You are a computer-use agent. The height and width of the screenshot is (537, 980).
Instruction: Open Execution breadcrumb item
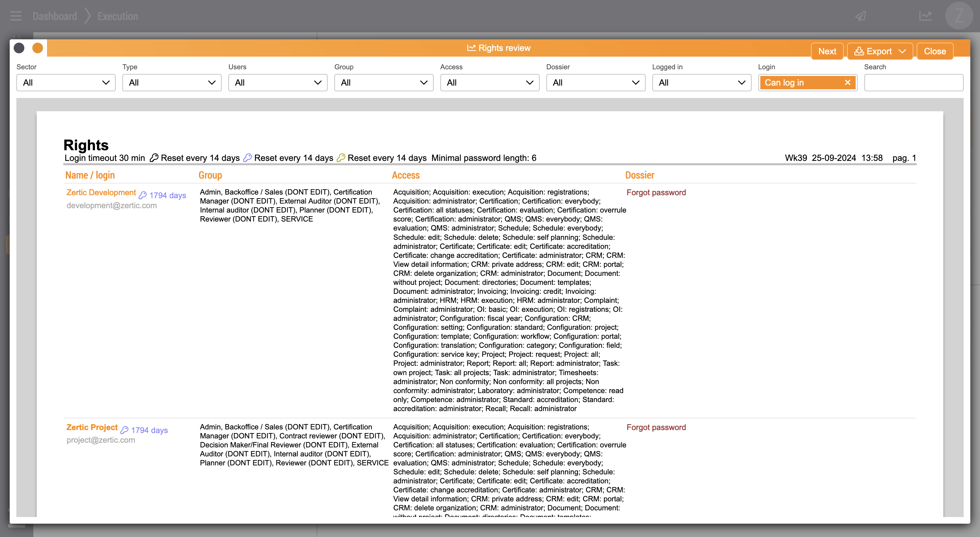(118, 16)
